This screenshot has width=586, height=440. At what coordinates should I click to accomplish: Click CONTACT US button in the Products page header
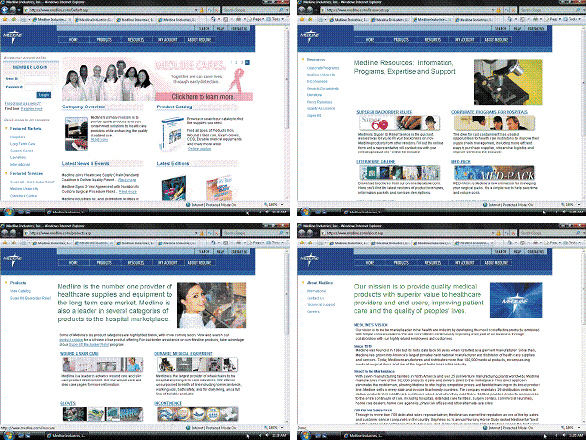pos(238,252)
